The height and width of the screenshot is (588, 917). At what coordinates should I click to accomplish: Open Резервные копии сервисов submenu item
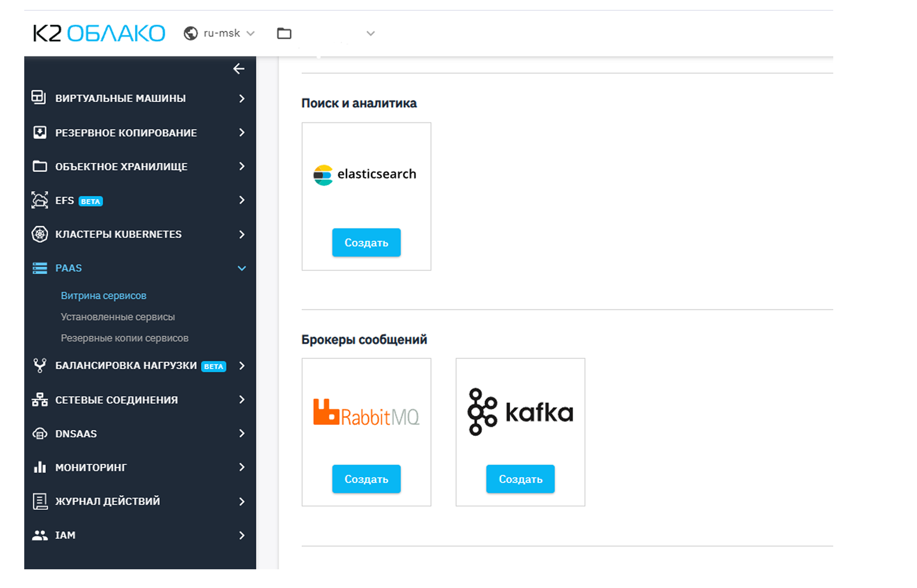point(125,338)
